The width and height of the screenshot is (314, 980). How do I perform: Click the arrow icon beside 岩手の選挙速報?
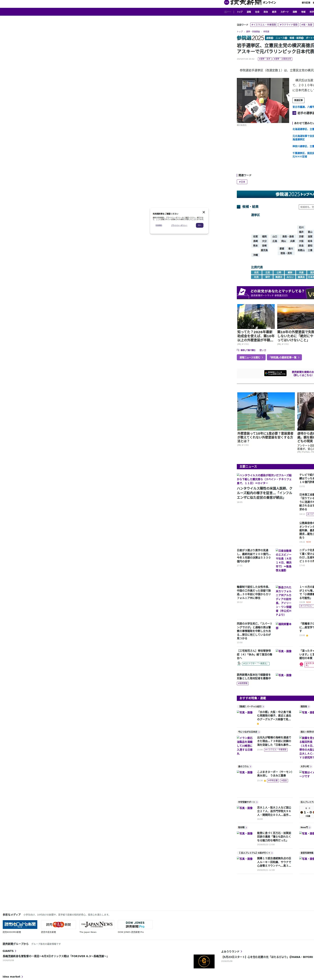click(294, 113)
